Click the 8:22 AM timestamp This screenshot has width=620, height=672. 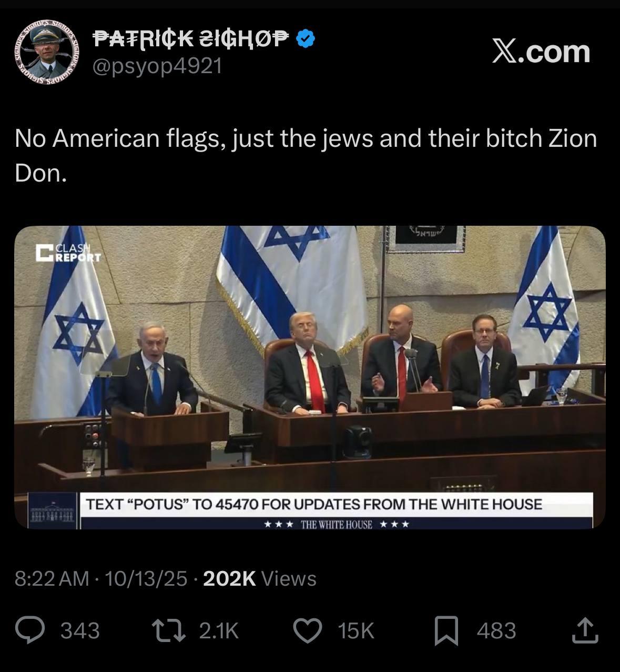(x=52, y=578)
